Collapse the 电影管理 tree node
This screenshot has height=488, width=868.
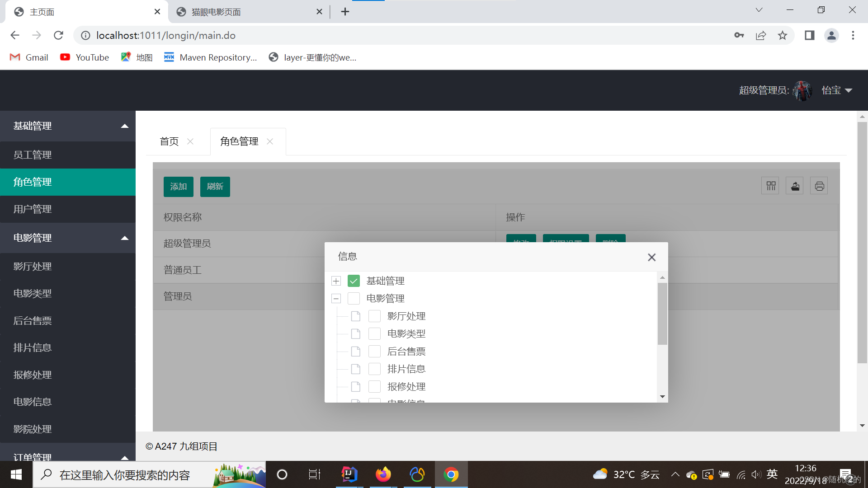[x=336, y=299]
